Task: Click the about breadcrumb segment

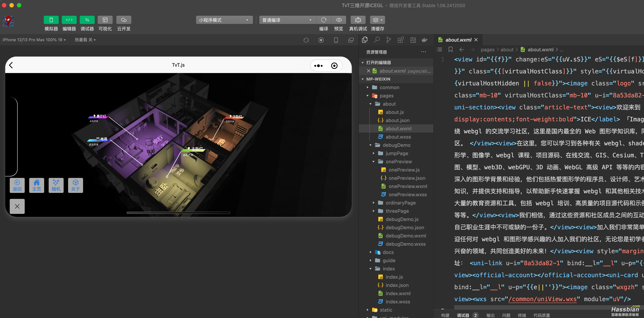Action: click(507, 50)
